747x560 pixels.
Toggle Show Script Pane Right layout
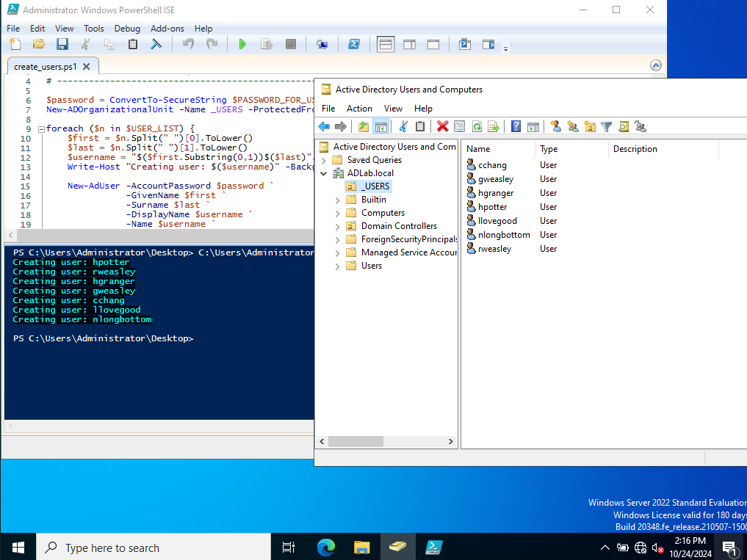(409, 45)
